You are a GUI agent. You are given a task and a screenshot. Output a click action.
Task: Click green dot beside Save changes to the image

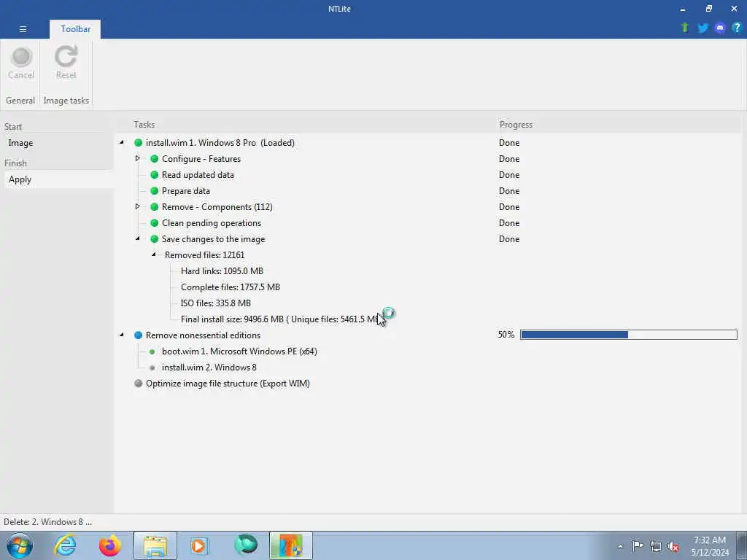pyautogui.click(x=155, y=239)
